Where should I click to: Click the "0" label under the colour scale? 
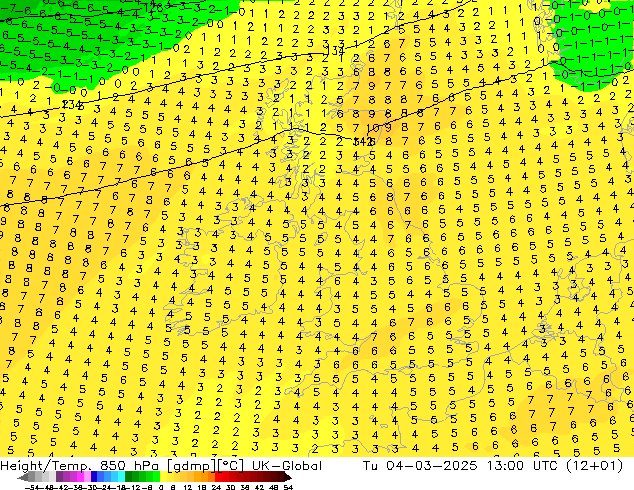[161, 487]
